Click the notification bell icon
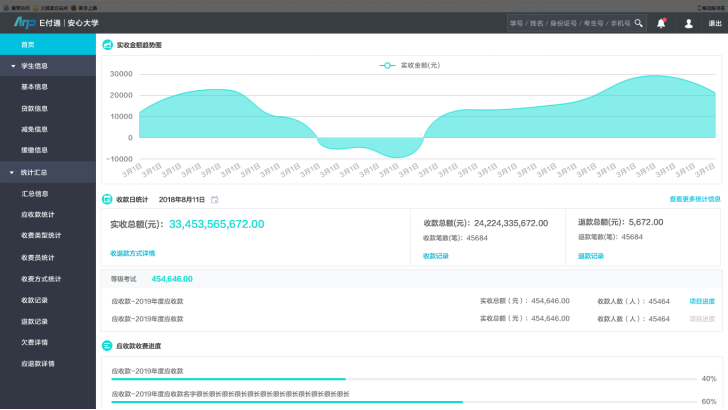This screenshot has height=410, width=728. point(661,23)
